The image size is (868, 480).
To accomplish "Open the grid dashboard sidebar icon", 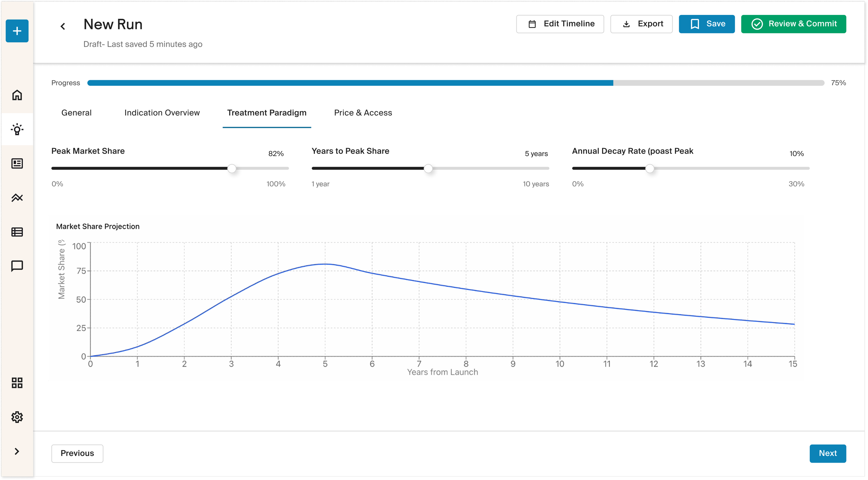I will tap(17, 383).
